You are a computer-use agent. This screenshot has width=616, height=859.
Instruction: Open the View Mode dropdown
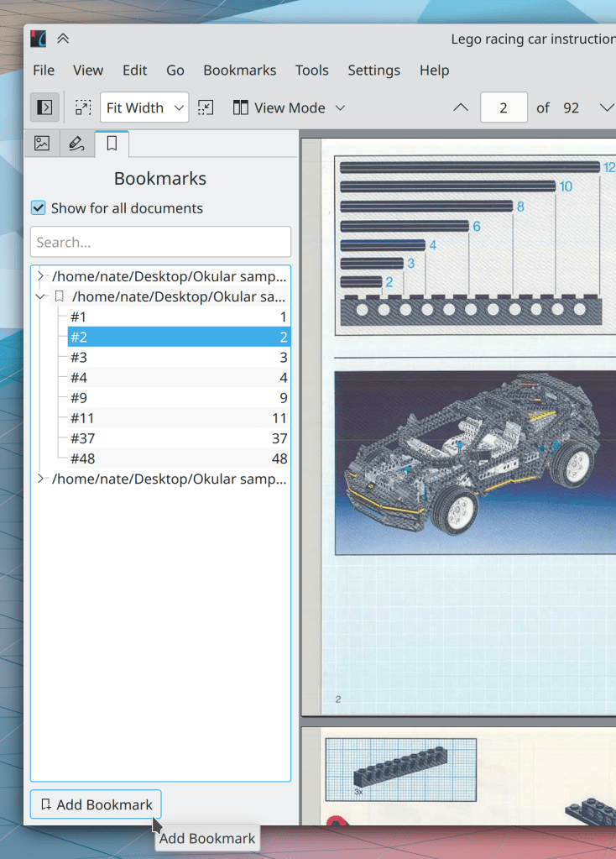coord(289,107)
